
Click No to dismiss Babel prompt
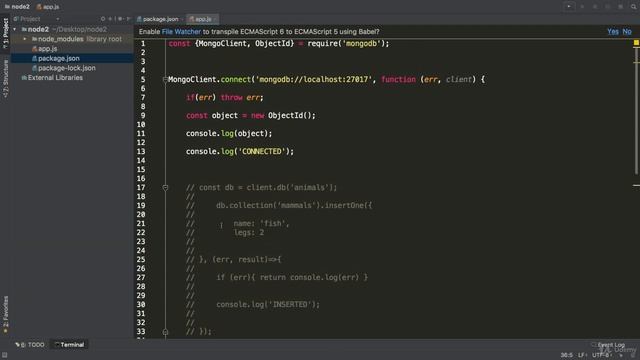(x=627, y=31)
